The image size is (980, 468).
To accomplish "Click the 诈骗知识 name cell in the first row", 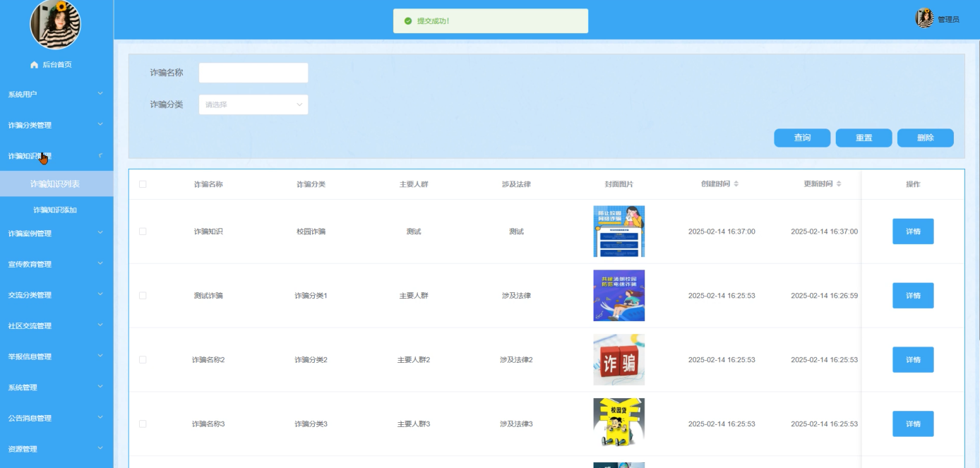I will coord(208,232).
